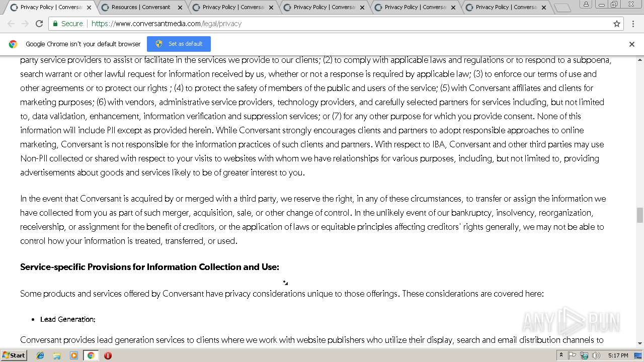This screenshot has height=362, width=644.
Task: Set Chrome as default browser
Action: coord(179,44)
